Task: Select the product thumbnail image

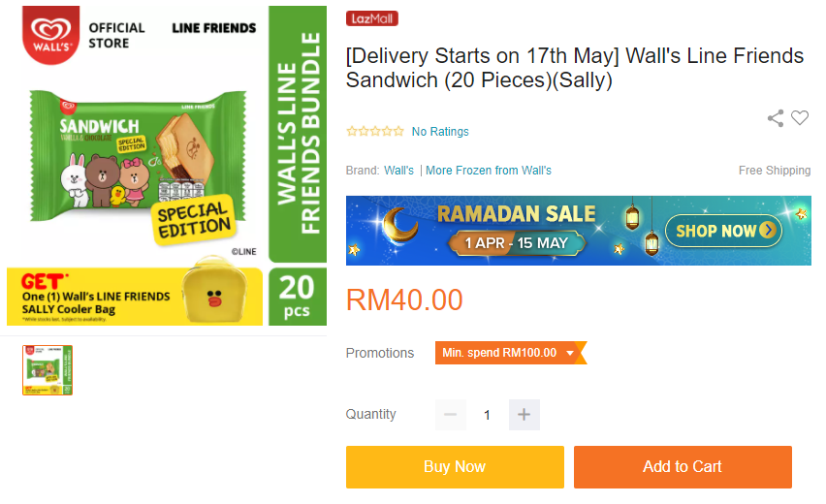Action: [x=48, y=370]
